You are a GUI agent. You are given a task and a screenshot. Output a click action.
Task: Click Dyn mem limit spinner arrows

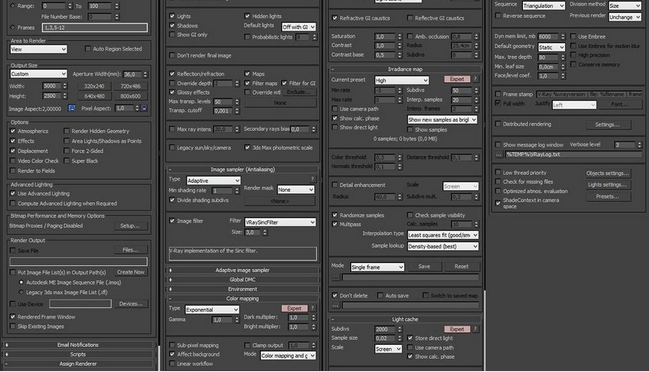(563, 36)
